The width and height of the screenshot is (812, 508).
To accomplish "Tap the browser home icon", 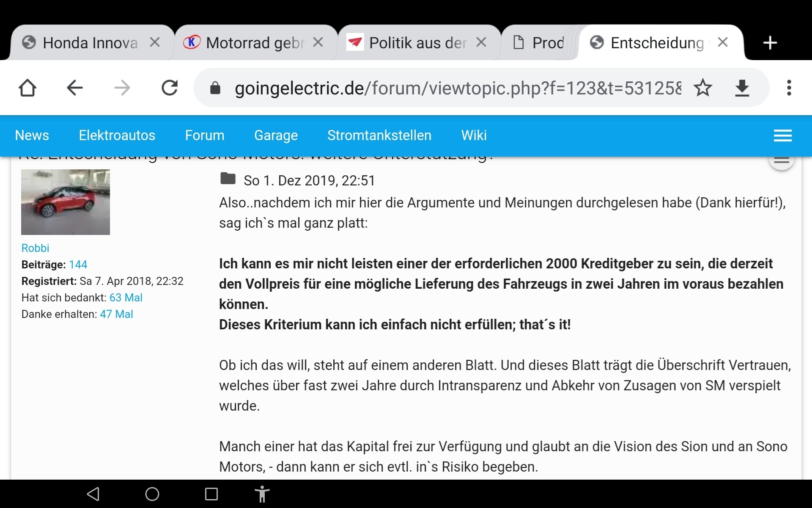I will [x=27, y=88].
